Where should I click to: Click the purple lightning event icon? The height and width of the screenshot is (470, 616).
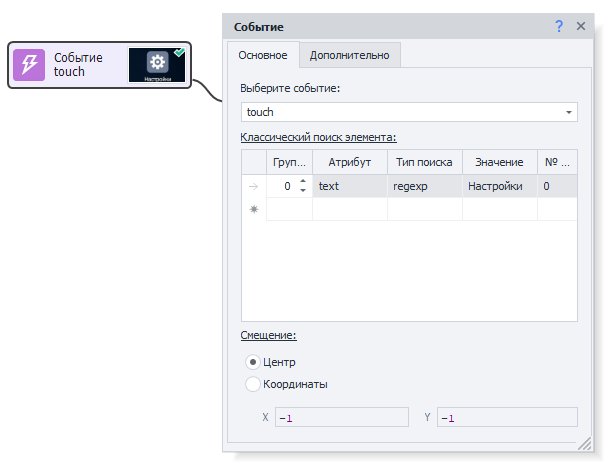pyautogui.click(x=29, y=65)
